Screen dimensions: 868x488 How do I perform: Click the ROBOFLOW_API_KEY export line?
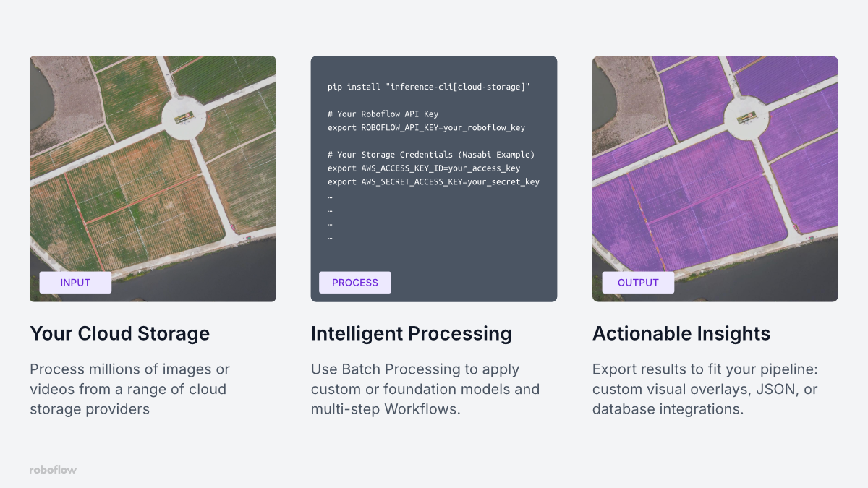[426, 127]
